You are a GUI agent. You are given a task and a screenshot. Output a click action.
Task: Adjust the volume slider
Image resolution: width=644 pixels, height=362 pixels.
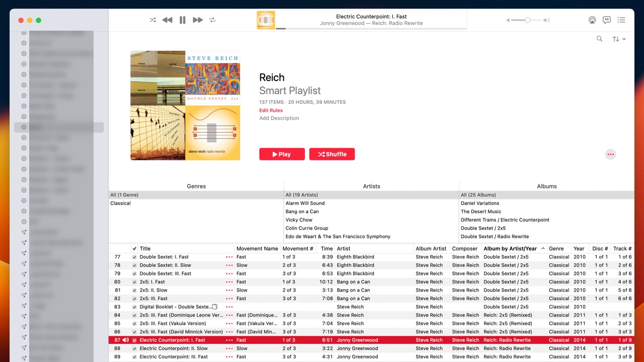point(527,20)
